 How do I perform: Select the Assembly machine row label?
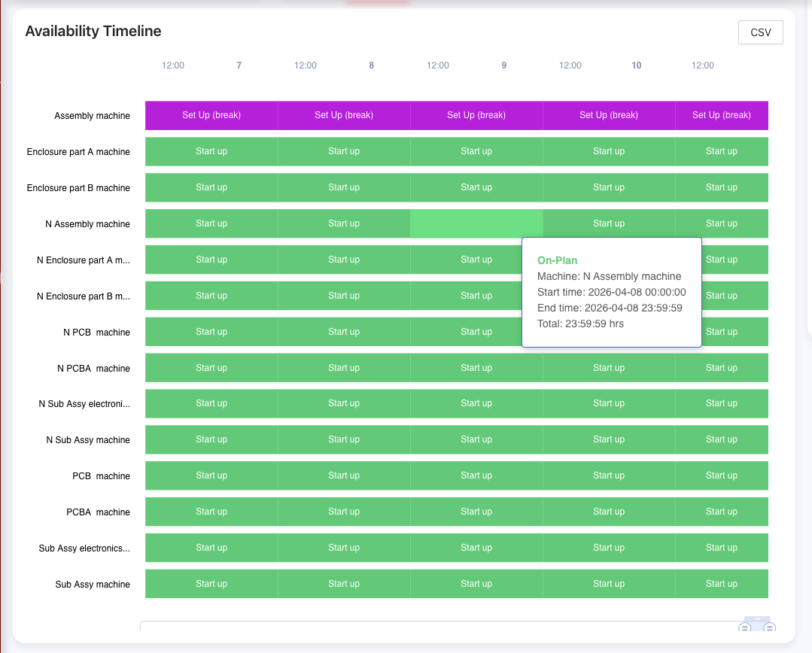tap(92, 116)
